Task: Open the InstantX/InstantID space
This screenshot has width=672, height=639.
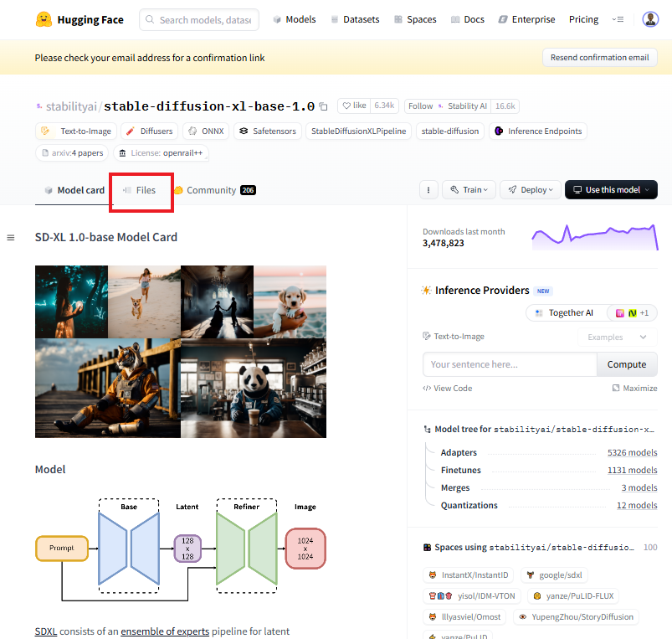Action: click(469, 575)
